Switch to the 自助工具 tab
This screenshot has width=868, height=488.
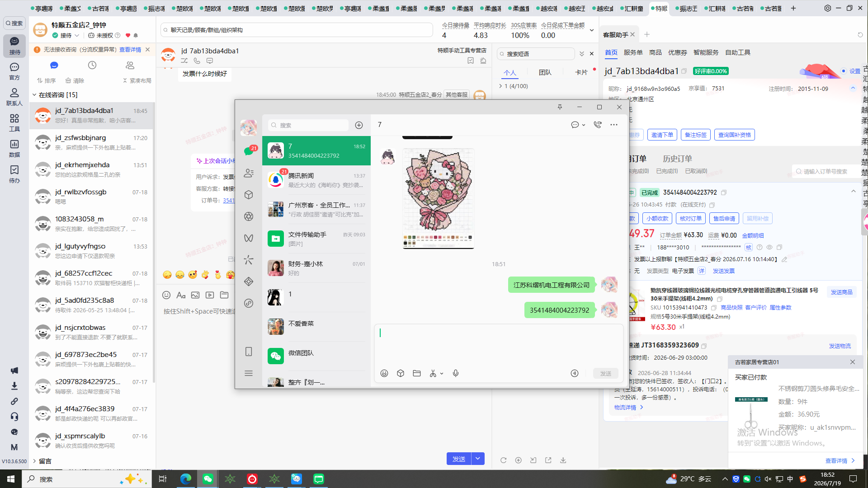[738, 52]
